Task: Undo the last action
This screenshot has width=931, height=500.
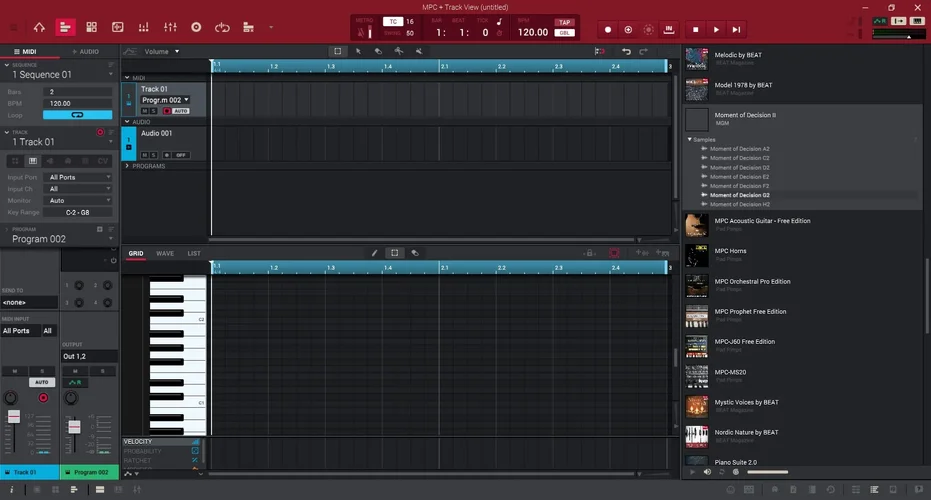Action: tap(626, 52)
